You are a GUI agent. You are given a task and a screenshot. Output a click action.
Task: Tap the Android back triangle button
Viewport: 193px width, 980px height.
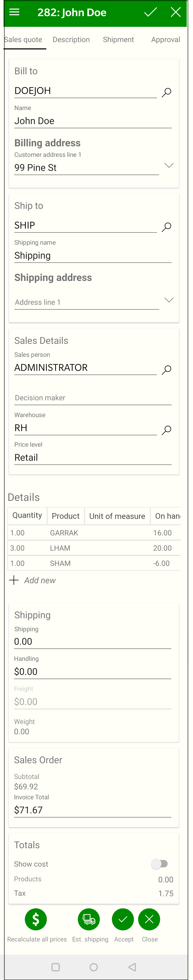pyautogui.click(x=132, y=967)
